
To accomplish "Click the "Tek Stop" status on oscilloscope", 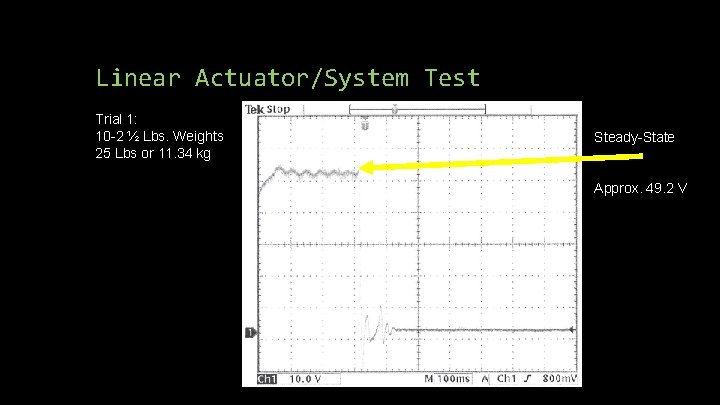I will pos(267,109).
